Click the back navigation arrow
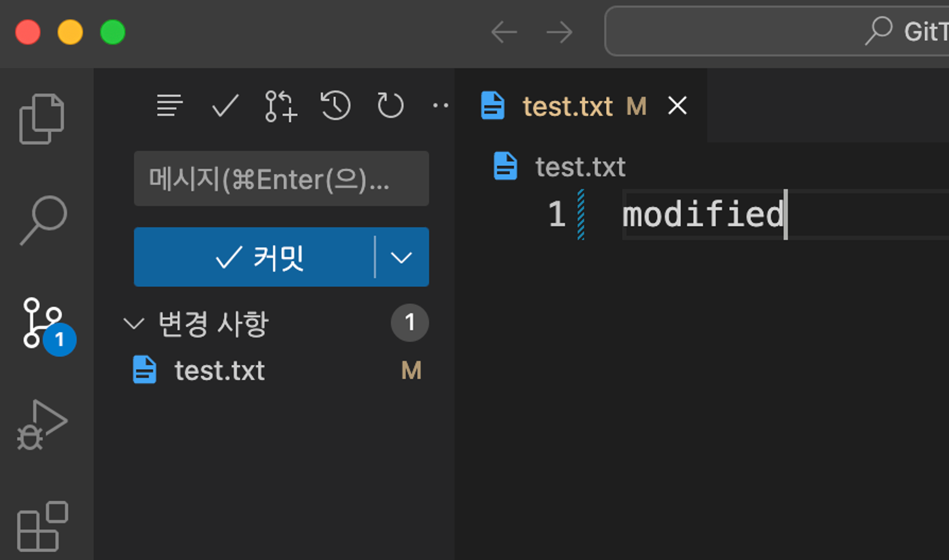This screenshot has width=949, height=560. click(504, 32)
